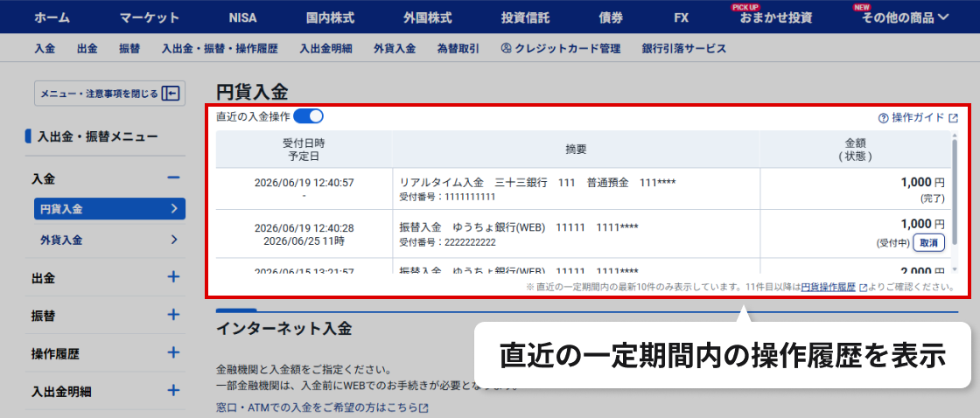Open the 操作ガイド link

pyautogui.click(x=918, y=118)
